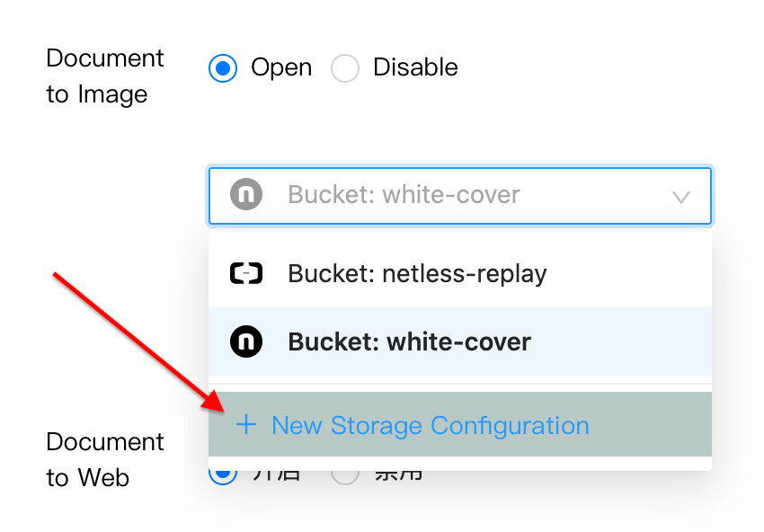Pick the highlighted Bucket: white-cover option text
The image size is (764, 532).
[x=409, y=342]
